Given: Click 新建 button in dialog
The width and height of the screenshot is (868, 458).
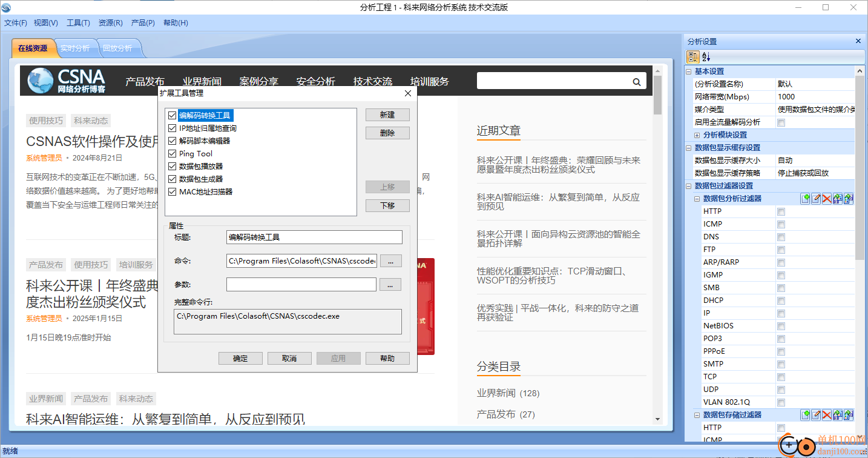Looking at the screenshot, I should coord(387,115).
